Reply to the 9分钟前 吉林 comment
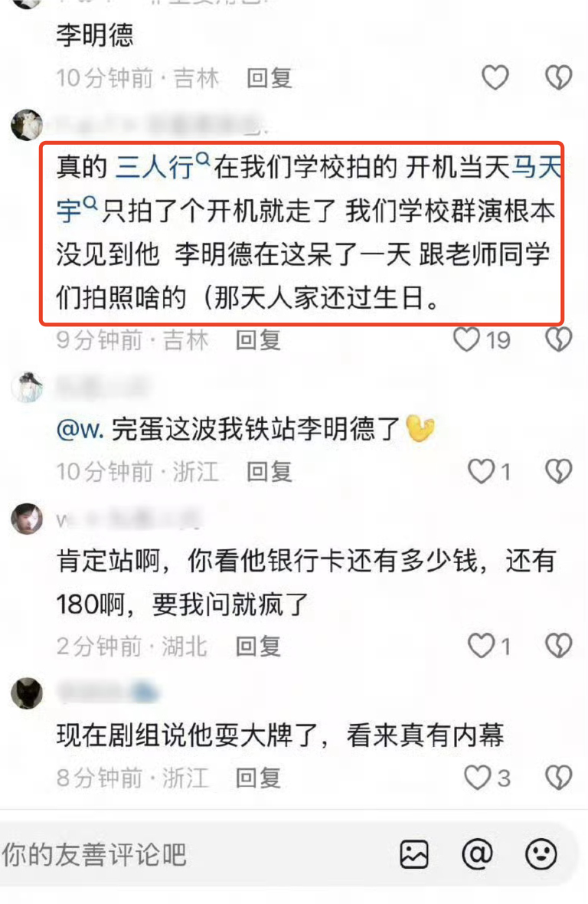This screenshot has width=588, height=904. pyautogui.click(x=258, y=339)
